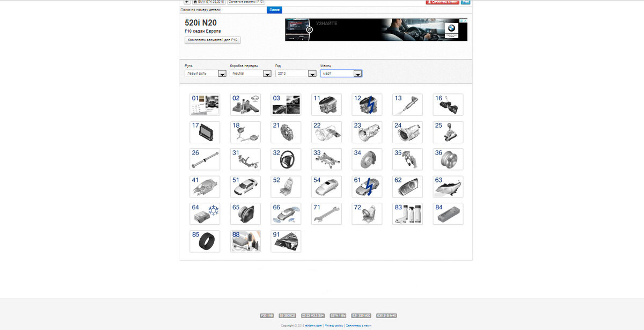Open group 23 manual transmission
Screen dimensions: 644x330
click(x=367, y=132)
